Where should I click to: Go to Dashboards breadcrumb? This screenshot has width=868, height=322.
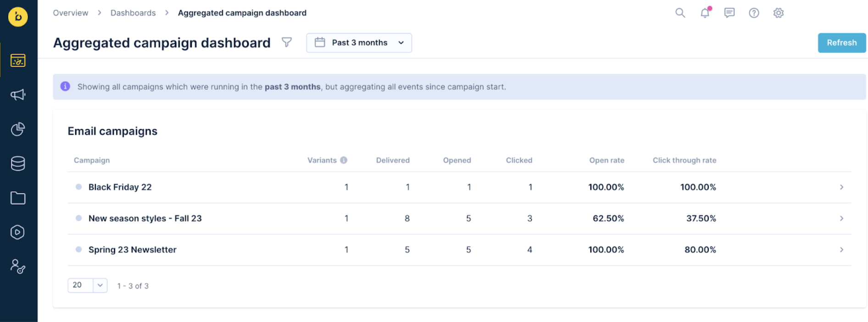pyautogui.click(x=133, y=13)
